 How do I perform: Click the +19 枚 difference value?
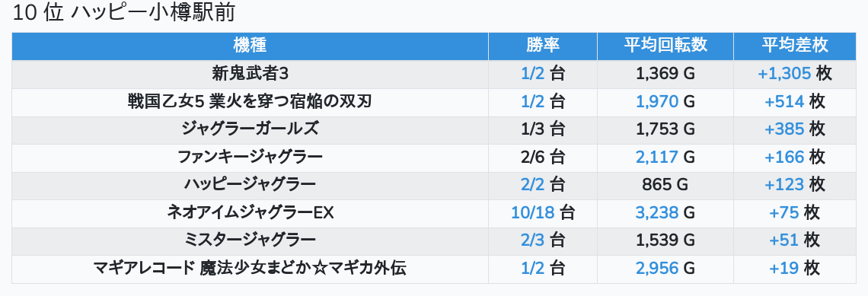click(x=794, y=269)
